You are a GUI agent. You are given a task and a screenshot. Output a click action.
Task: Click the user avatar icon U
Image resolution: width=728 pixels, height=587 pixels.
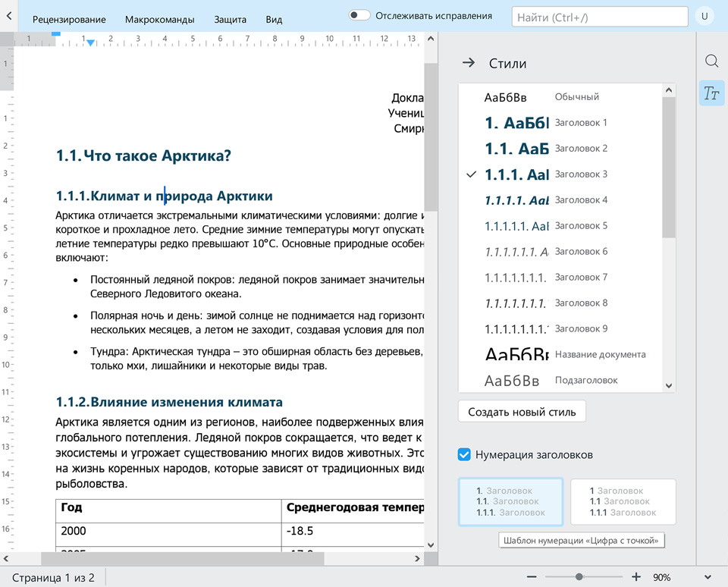(x=705, y=17)
